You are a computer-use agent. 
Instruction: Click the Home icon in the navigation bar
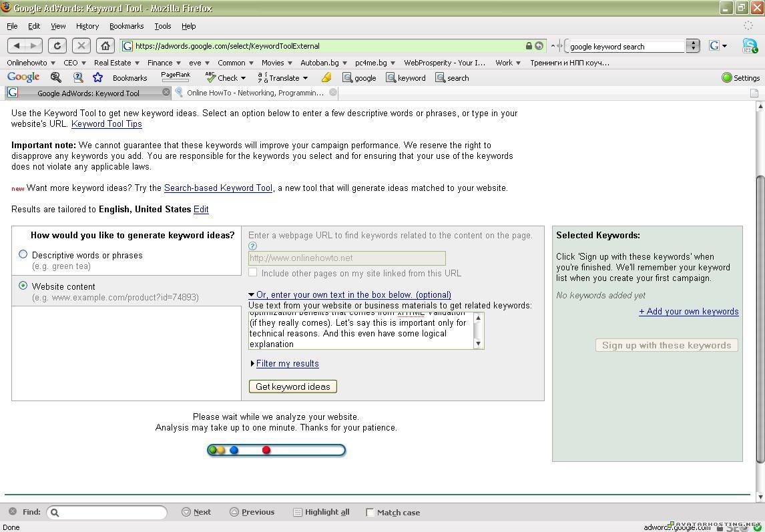point(105,45)
